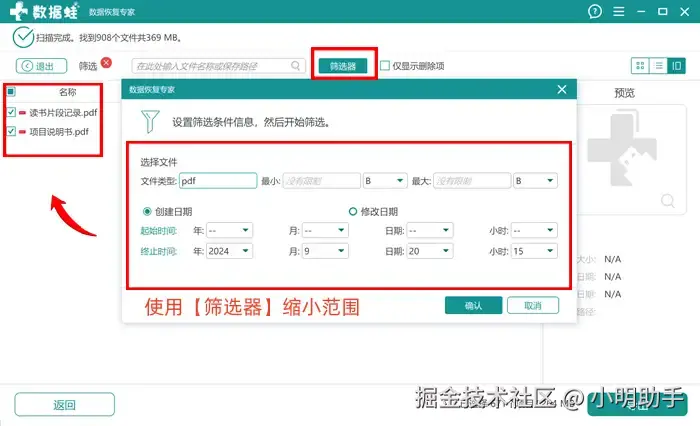Open the help question mark icon
This screenshot has width=700, height=426.
[x=594, y=12]
